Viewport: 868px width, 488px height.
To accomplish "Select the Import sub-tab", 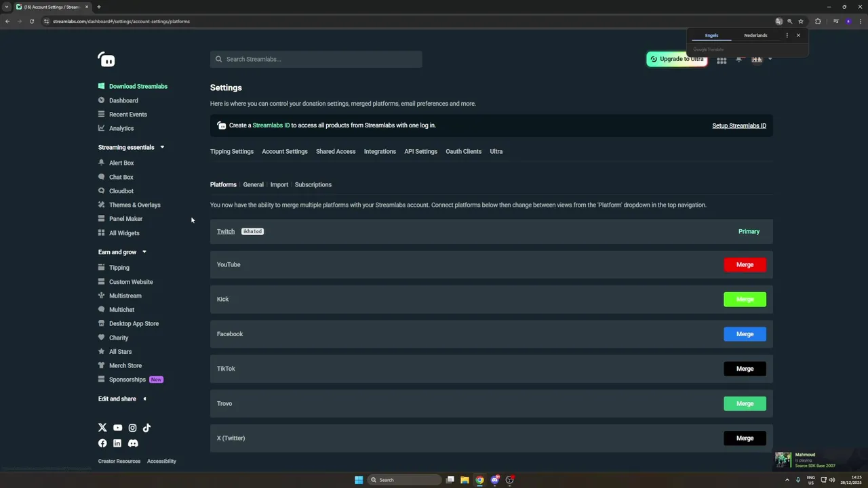I will click(279, 184).
